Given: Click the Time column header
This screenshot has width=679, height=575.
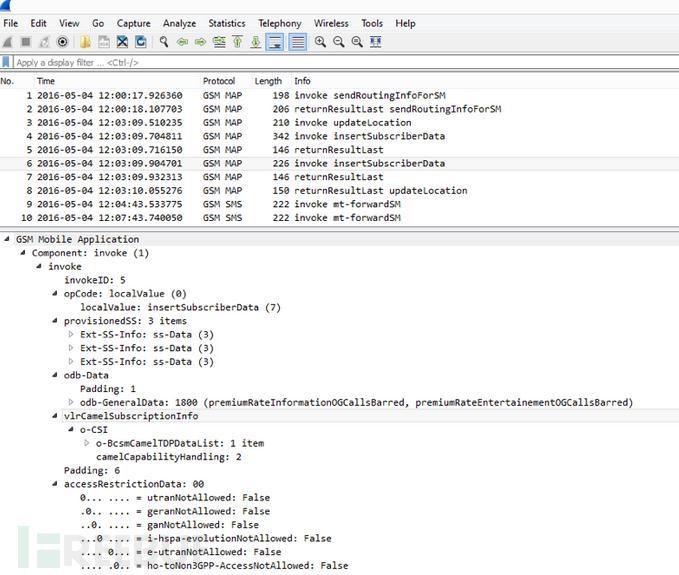Looking at the screenshot, I should (46, 81).
